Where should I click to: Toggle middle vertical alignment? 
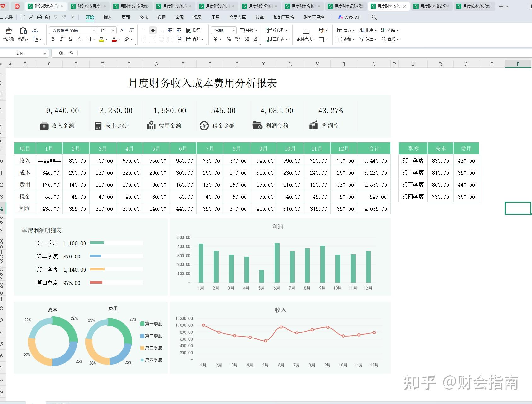tap(153, 30)
